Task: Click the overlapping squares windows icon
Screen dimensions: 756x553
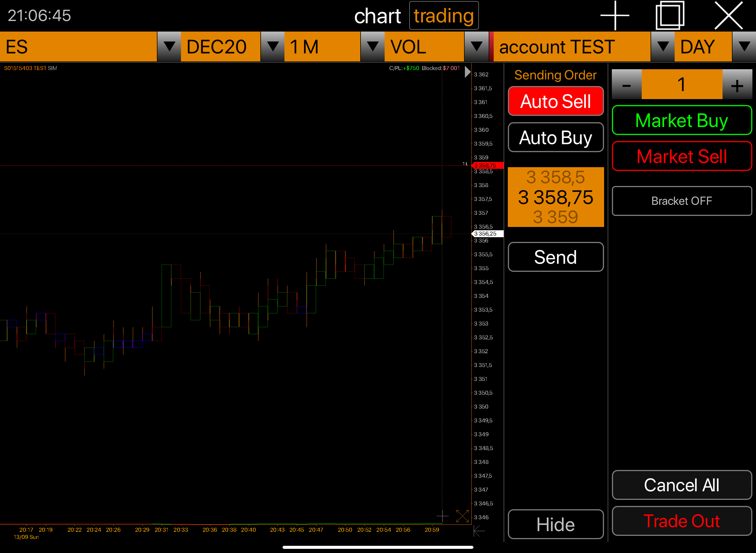Action: 670,15
